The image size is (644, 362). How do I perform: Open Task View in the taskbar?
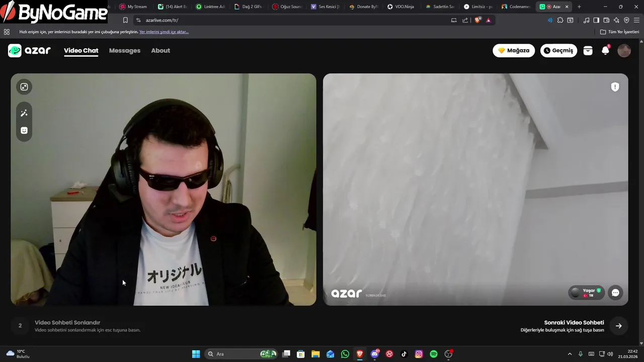point(286,354)
